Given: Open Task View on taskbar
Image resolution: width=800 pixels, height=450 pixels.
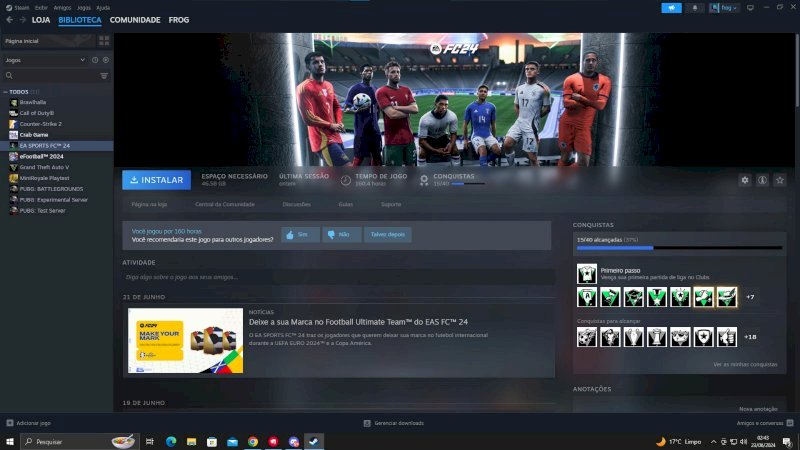Looking at the screenshot, I should pyautogui.click(x=149, y=441).
